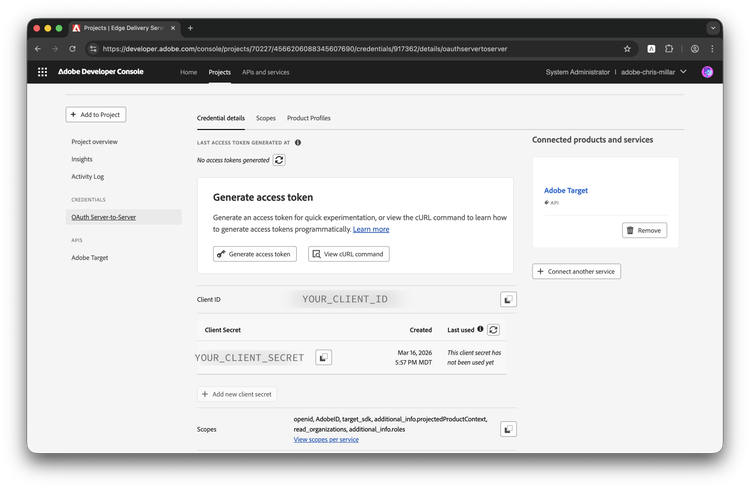Image resolution: width=750 pixels, height=489 pixels.
Task: Open the Learn more link
Action: pyautogui.click(x=371, y=229)
